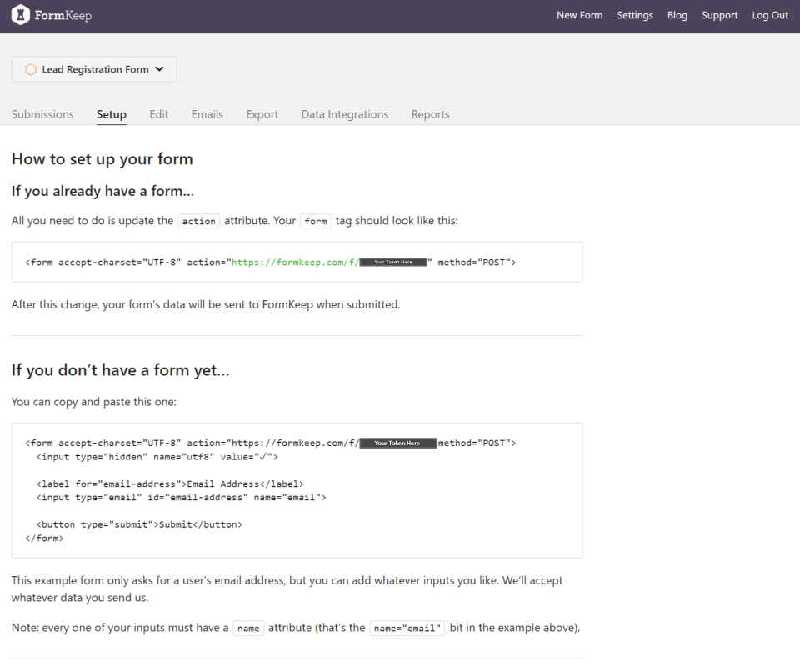Open the Blog link
The height and width of the screenshot is (672, 800).
coord(677,16)
